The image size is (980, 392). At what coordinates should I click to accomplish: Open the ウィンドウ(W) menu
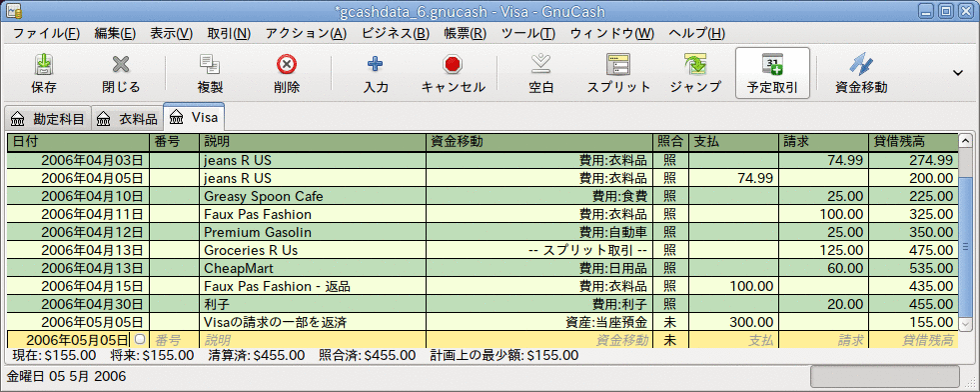612,33
